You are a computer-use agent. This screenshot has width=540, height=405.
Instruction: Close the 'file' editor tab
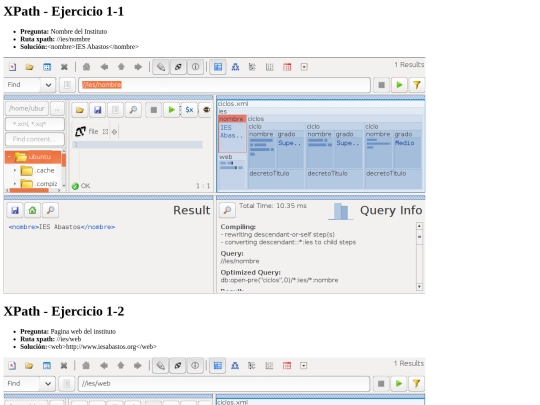pyautogui.click(x=105, y=132)
